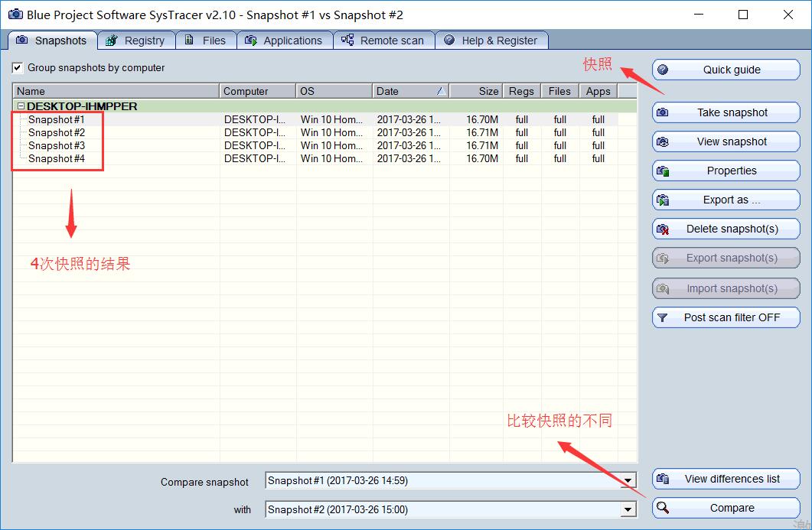
Task: Click View differences list button
Action: pyautogui.click(x=726, y=479)
